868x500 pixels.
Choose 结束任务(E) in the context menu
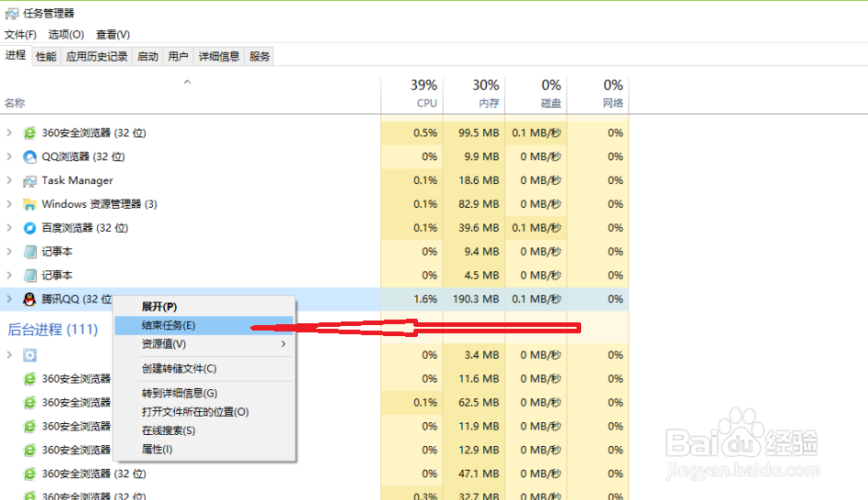pyautogui.click(x=203, y=325)
